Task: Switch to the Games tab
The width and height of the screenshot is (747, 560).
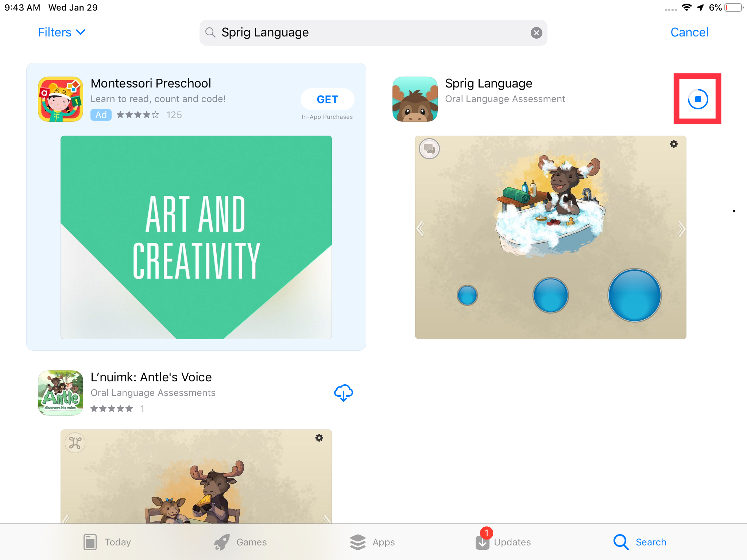Action: point(240,542)
